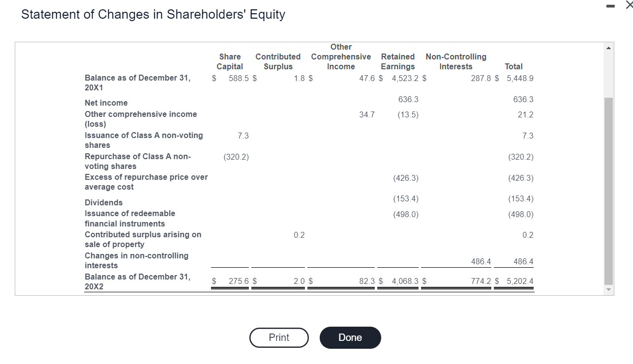Viewport: 633px width, 364px height.
Task: Select the statement title text
Action: tap(153, 14)
